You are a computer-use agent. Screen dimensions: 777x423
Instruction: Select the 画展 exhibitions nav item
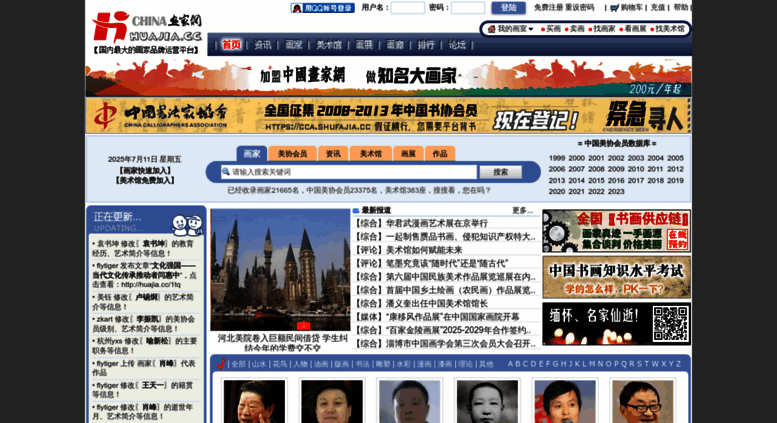click(364, 45)
